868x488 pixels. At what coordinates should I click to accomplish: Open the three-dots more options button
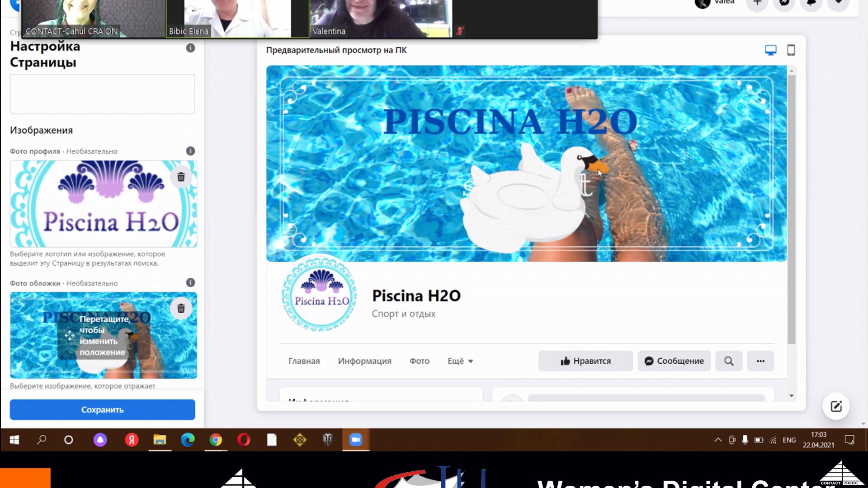click(760, 361)
